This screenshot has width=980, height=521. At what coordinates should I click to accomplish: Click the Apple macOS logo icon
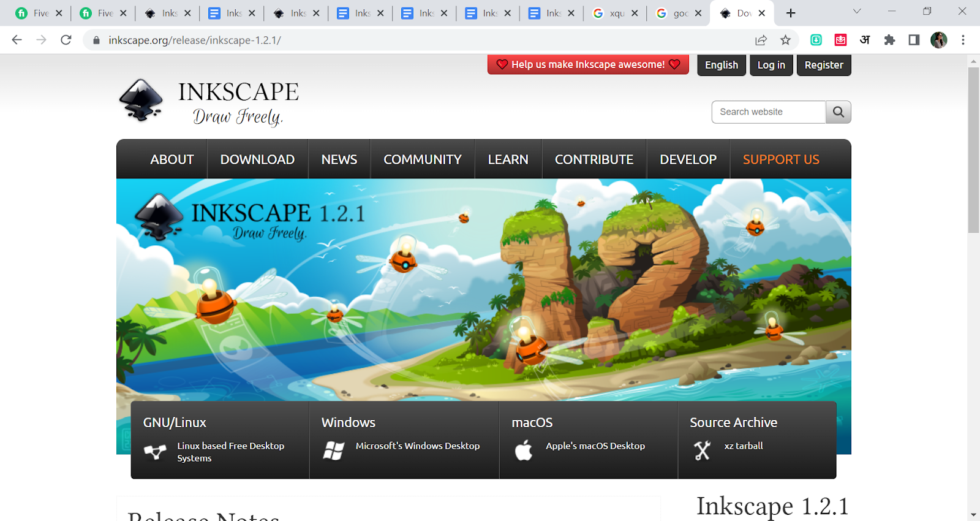(x=524, y=451)
